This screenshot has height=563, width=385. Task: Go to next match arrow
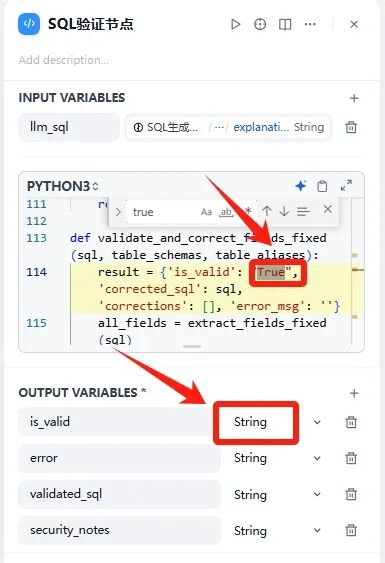click(284, 211)
